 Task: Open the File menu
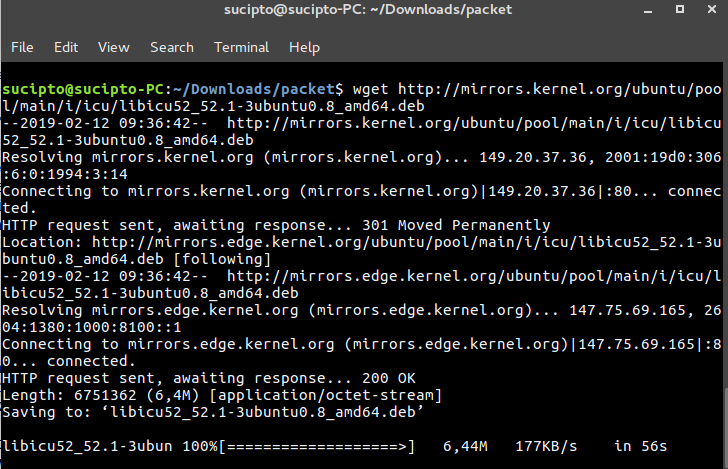click(x=22, y=47)
